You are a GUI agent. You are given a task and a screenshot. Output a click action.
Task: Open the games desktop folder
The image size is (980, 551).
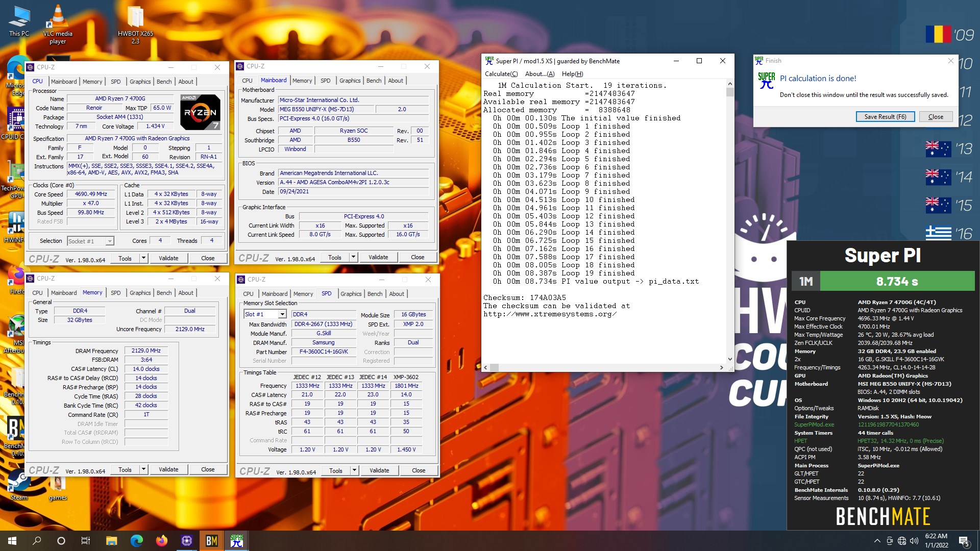pos(58,487)
